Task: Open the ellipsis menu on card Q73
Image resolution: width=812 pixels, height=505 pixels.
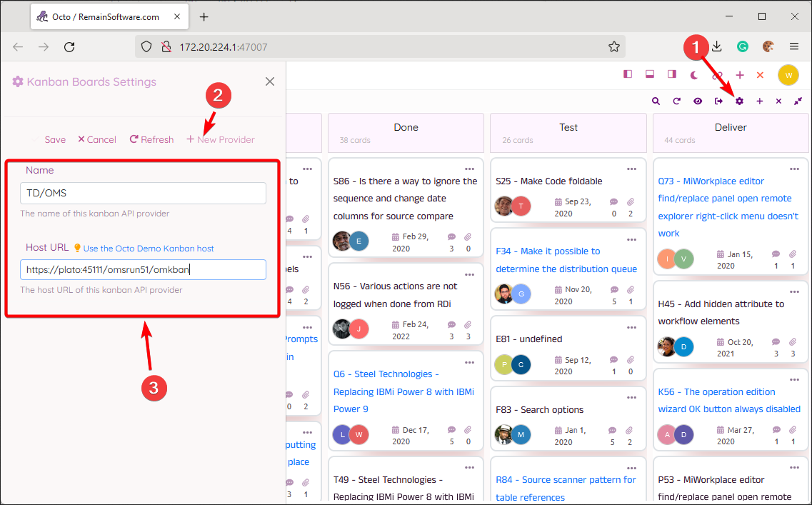Action: coord(793,169)
